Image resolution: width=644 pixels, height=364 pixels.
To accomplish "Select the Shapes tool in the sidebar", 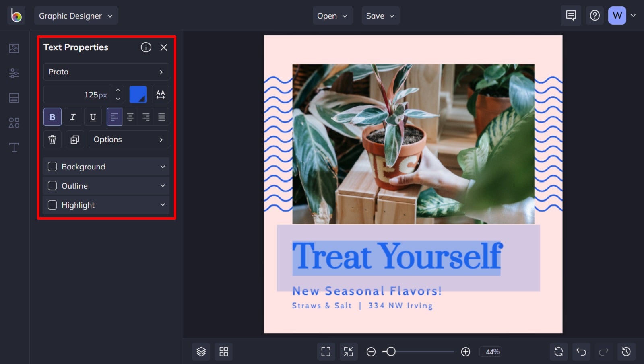I will coord(14,123).
